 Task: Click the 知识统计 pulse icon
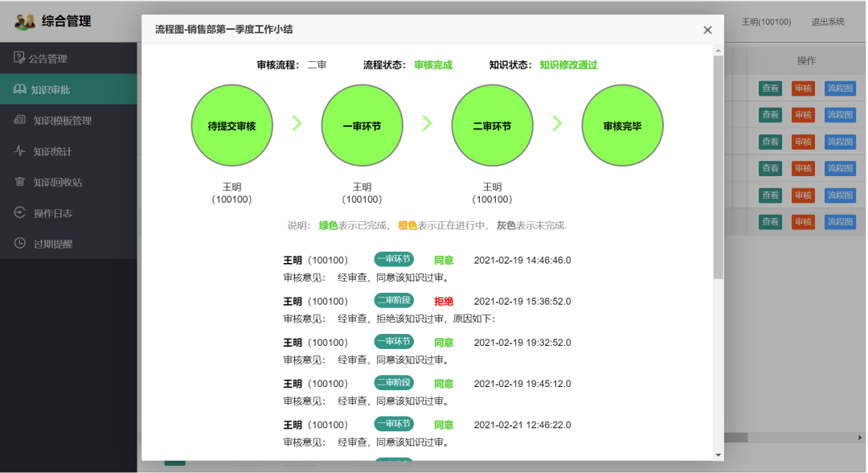(x=20, y=151)
